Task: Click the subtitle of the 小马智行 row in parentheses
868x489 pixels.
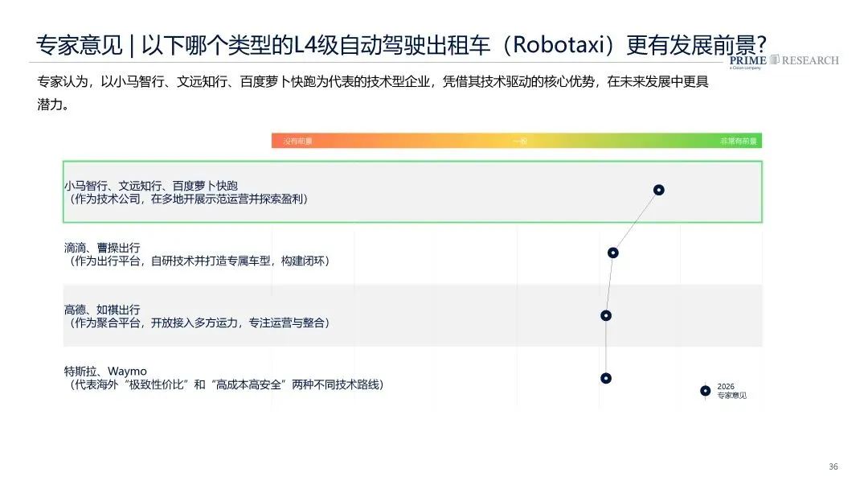Action: pyautogui.click(x=187, y=198)
